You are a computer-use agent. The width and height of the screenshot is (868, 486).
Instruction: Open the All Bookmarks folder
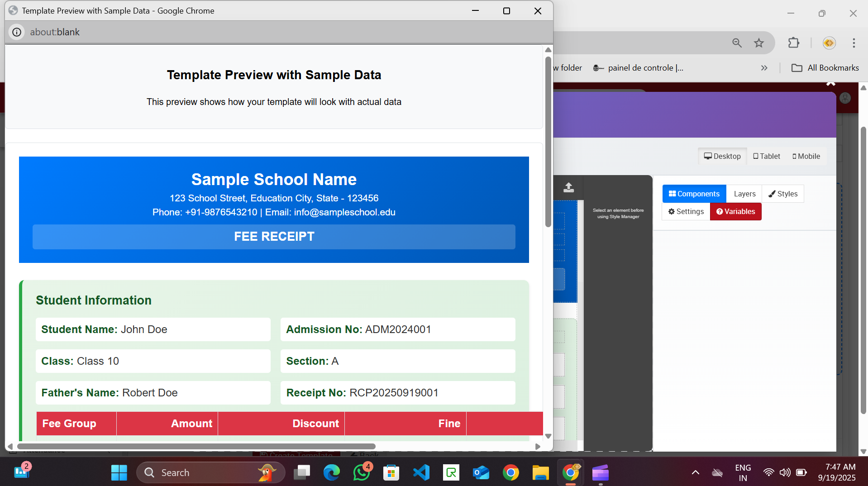[x=825, y=68]
